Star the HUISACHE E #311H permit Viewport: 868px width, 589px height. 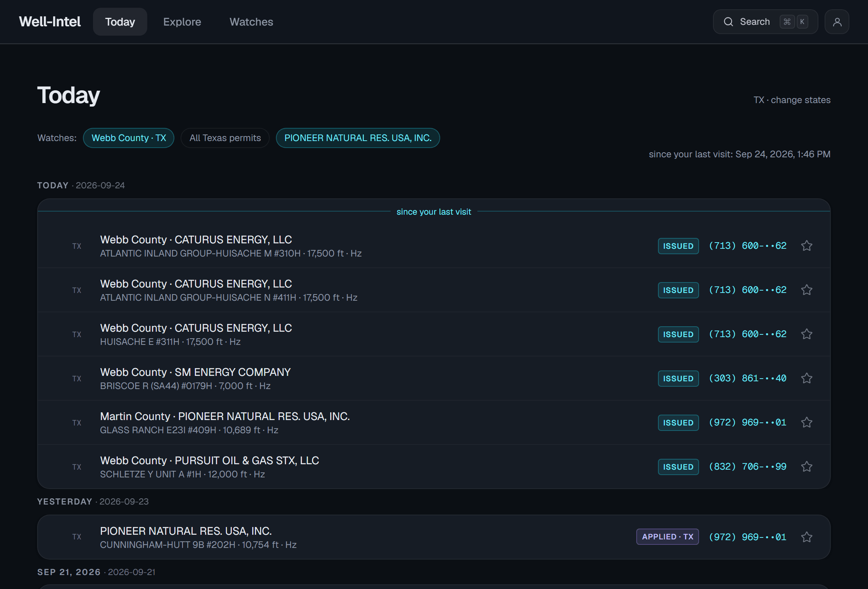tap(806, 334)
